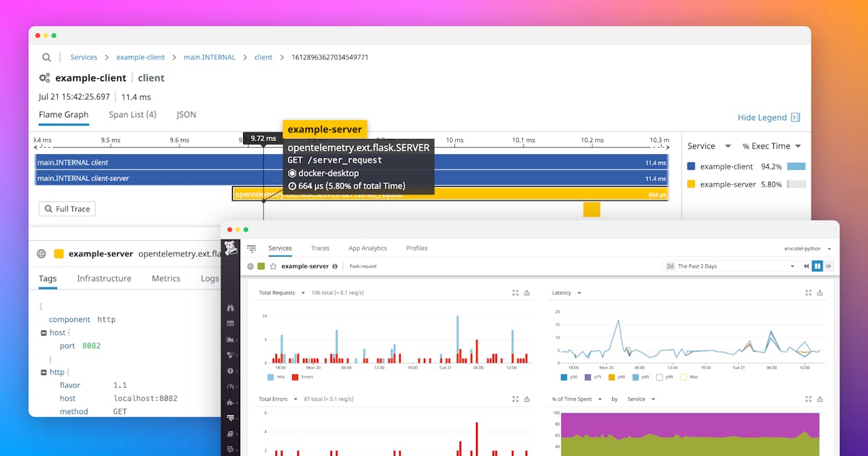Open the Traces menu item in Datadog
Image resolution: width=868 pixels, height=456 pixels.
pos(320,248)
